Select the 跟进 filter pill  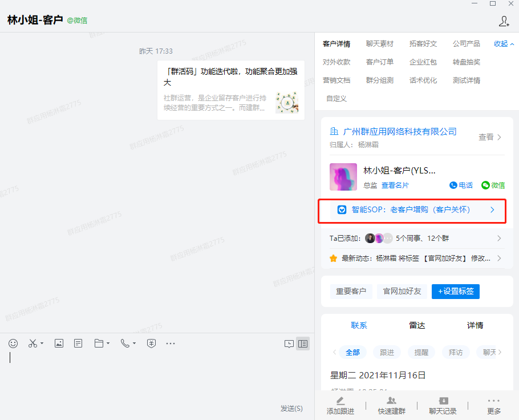pyautogui.click(x=387, y=352)
